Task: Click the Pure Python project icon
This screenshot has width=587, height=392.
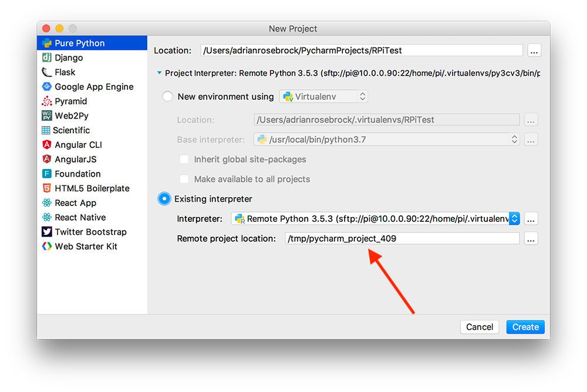Action: coord(47,43)
